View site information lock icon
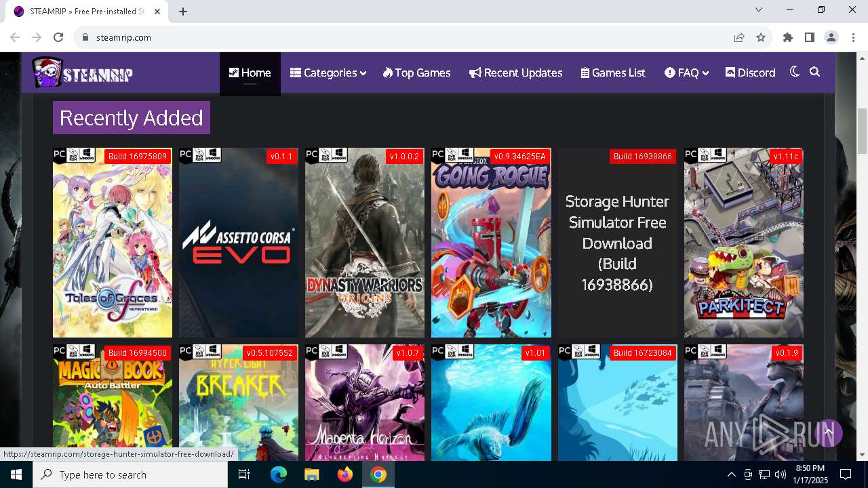Viewport: 868px width, 488px height. pos(85,37)
